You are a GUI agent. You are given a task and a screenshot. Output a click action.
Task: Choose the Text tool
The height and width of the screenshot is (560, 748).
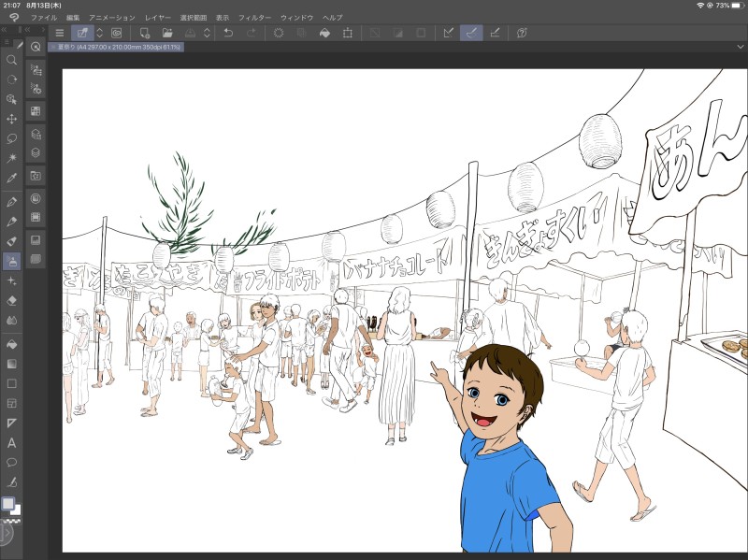tap(12, 443)
